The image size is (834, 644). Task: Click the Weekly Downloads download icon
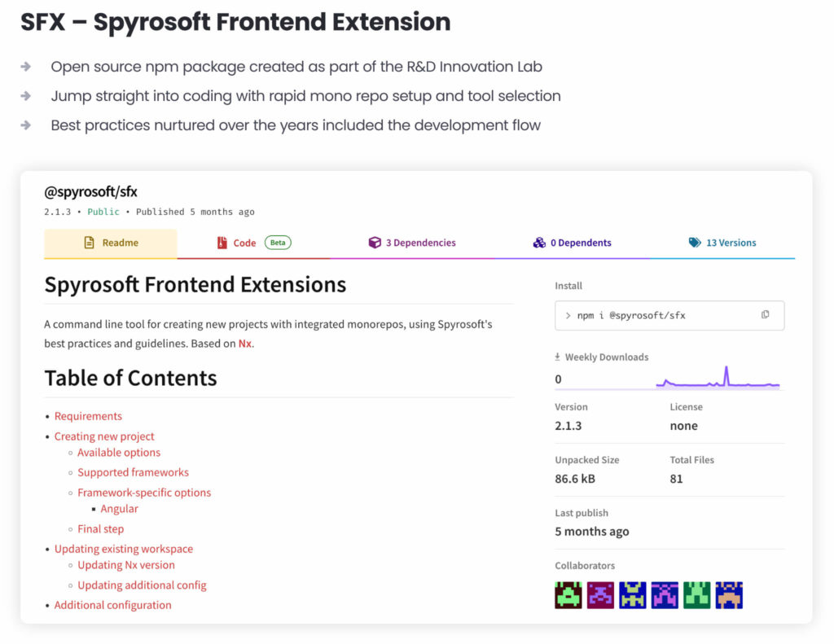tap(558, 357)
